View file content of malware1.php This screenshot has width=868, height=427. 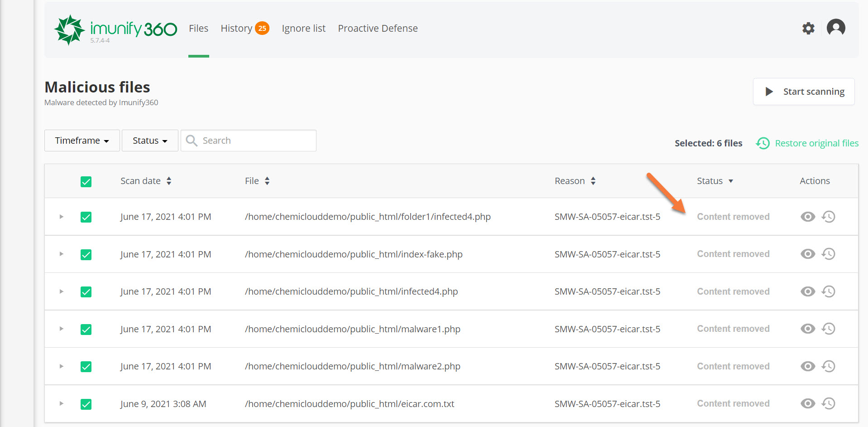coord(808,329)
